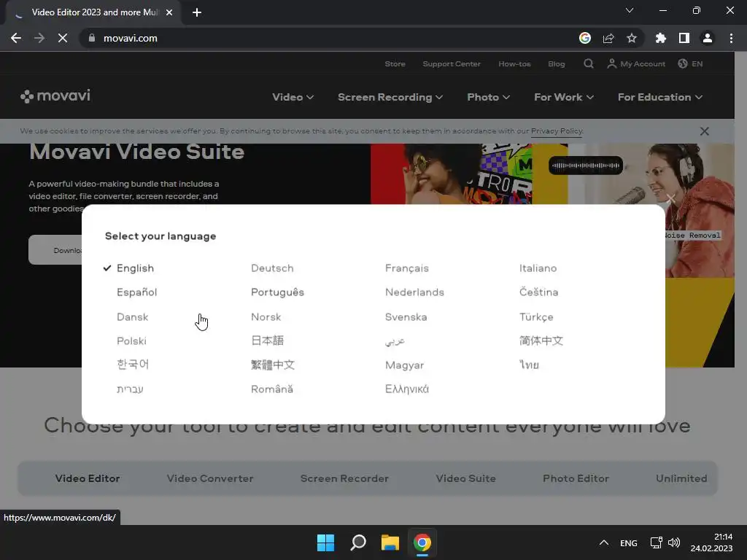Click the Google icon in address bar

[x=584, y=38]
